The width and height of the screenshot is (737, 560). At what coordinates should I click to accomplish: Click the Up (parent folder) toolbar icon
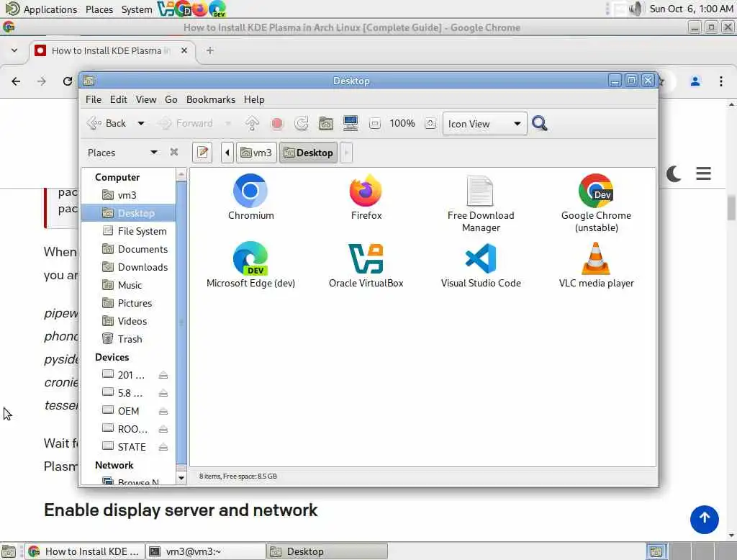252,124
